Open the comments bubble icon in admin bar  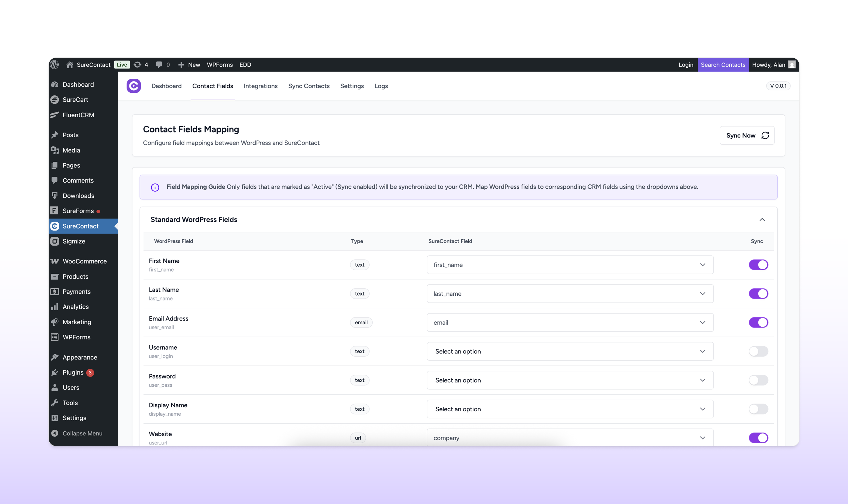tap(159, 64)
